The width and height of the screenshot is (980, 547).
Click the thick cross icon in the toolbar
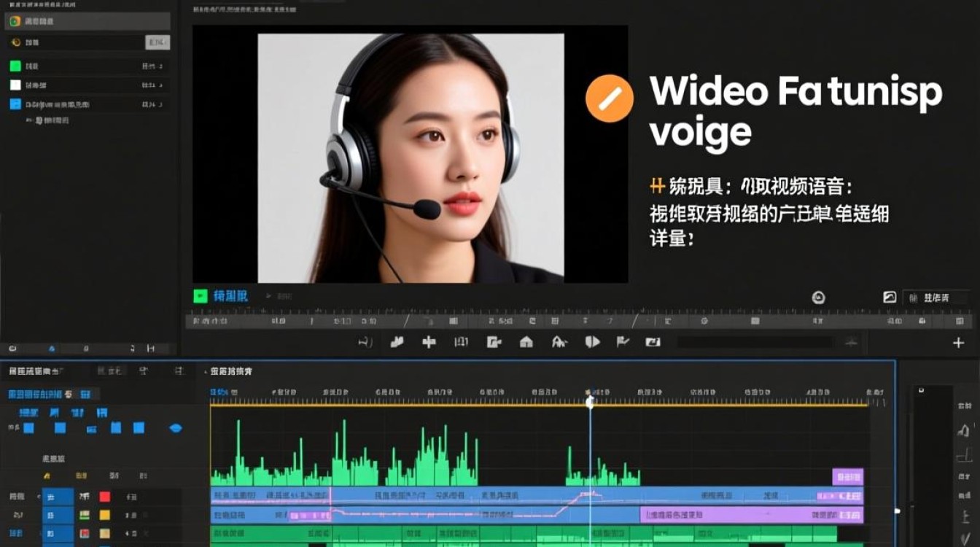[x=429, y=341]
